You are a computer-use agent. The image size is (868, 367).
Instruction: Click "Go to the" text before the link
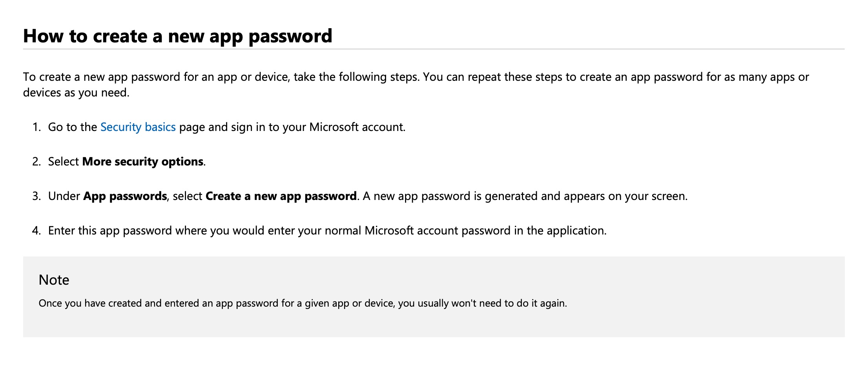73,127
